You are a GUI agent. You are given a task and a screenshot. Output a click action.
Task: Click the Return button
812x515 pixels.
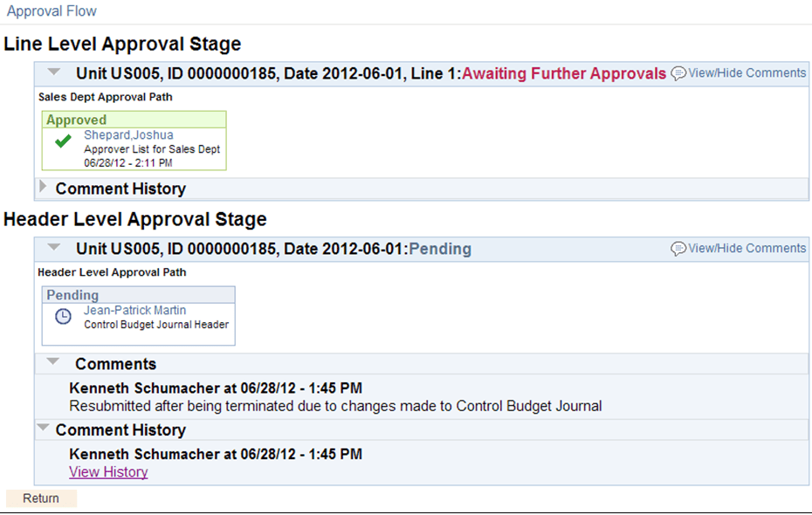point(40,498)
